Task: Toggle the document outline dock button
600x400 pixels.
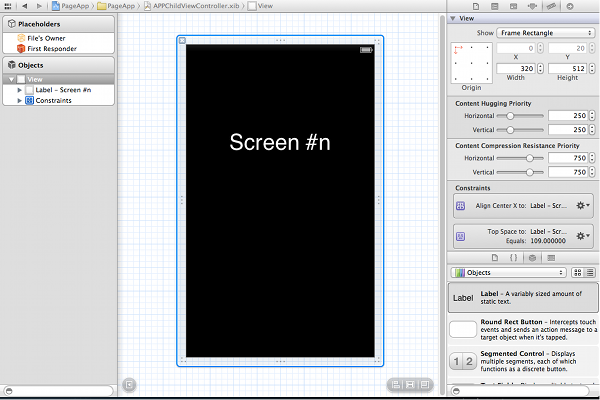Action: pyautogui.click(x=130, y=385)
